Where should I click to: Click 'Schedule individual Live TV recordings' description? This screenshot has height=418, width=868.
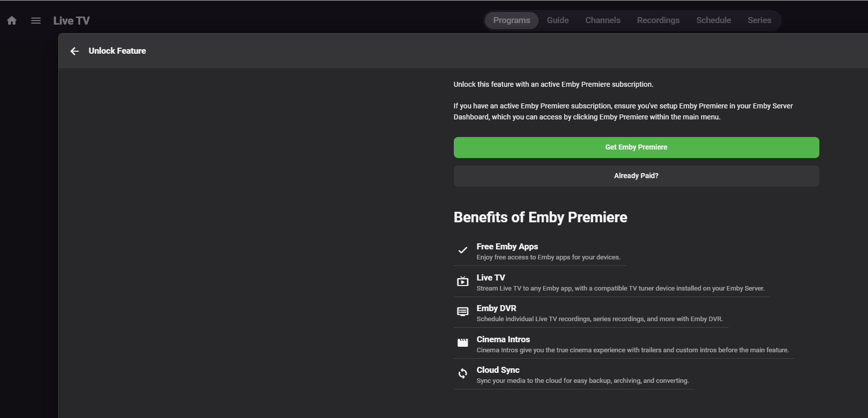pos(600,319)
